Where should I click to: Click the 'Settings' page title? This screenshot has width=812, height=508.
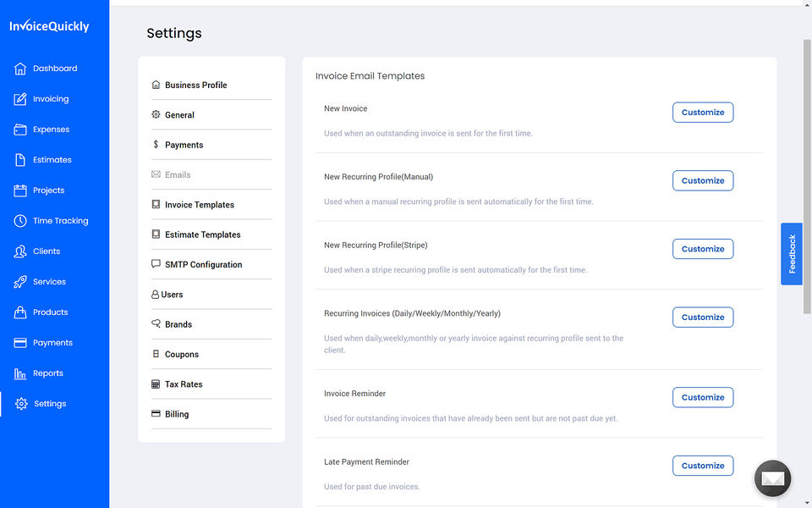tap(174, 33)
